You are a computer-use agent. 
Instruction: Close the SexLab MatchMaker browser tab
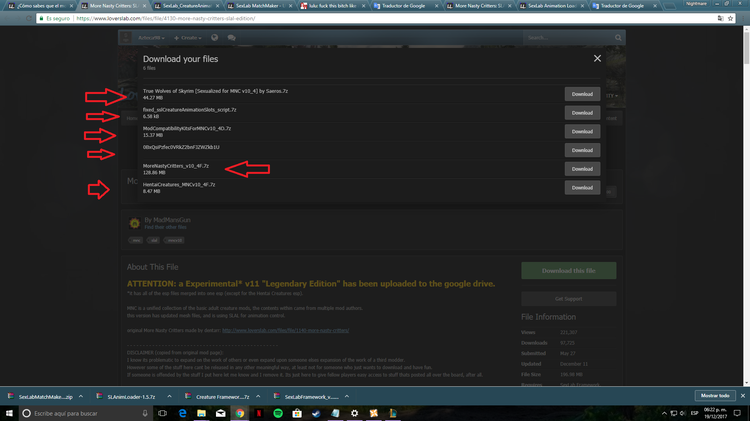290,6
